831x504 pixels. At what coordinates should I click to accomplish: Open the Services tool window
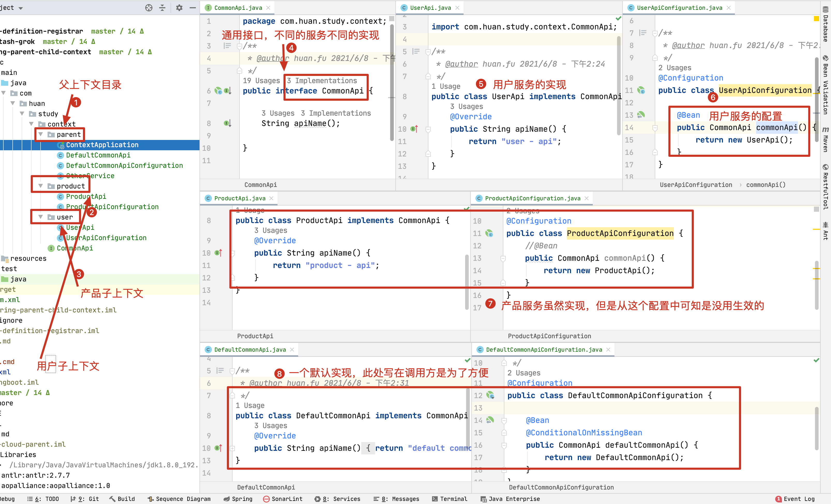337,499
